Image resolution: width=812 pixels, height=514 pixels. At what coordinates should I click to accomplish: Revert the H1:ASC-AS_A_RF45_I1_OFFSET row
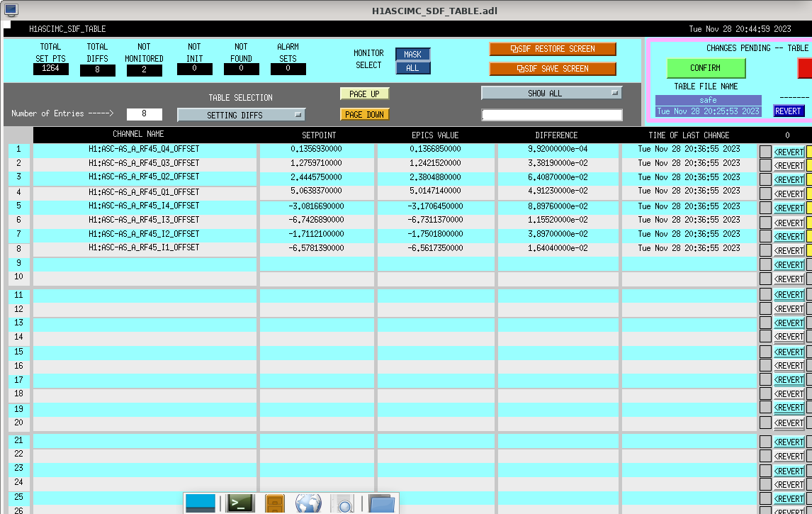789,251
